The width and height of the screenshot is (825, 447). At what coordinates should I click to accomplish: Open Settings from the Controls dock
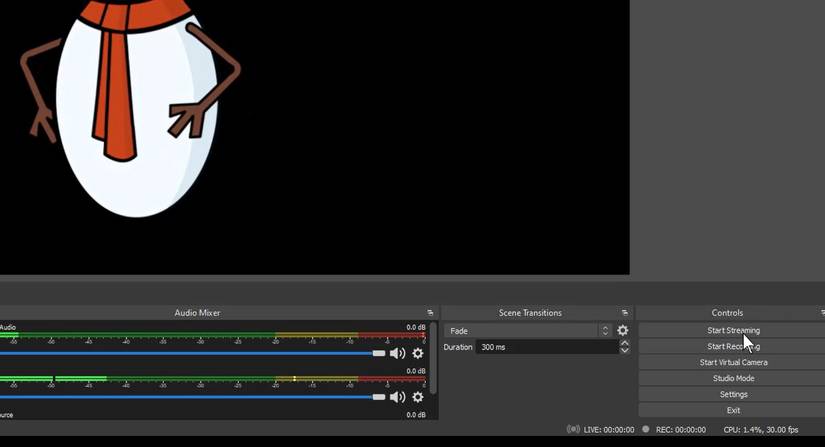tap(733, 394)
